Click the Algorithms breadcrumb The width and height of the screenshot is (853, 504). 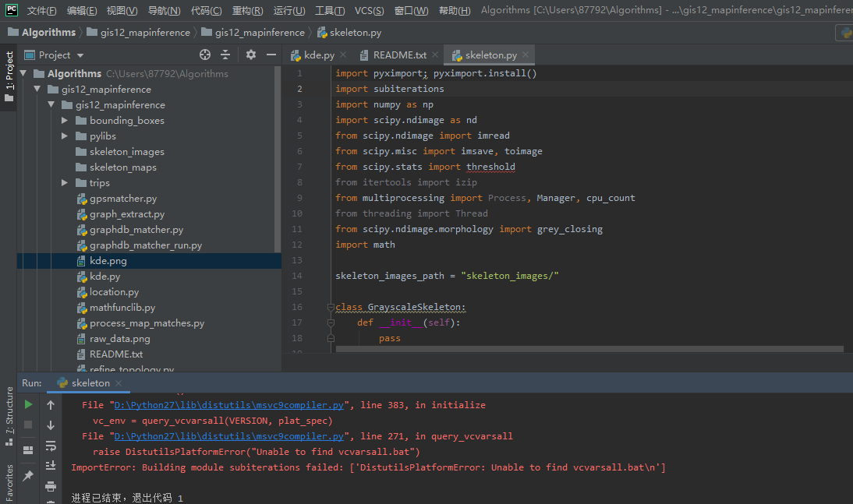pos(42,33)
